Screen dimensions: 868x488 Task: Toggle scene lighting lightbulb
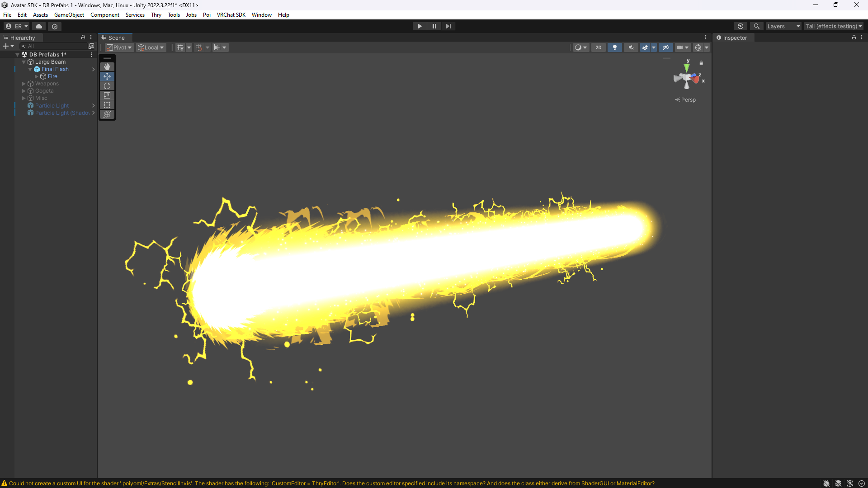pyautogui.click(x=614, y=47)
